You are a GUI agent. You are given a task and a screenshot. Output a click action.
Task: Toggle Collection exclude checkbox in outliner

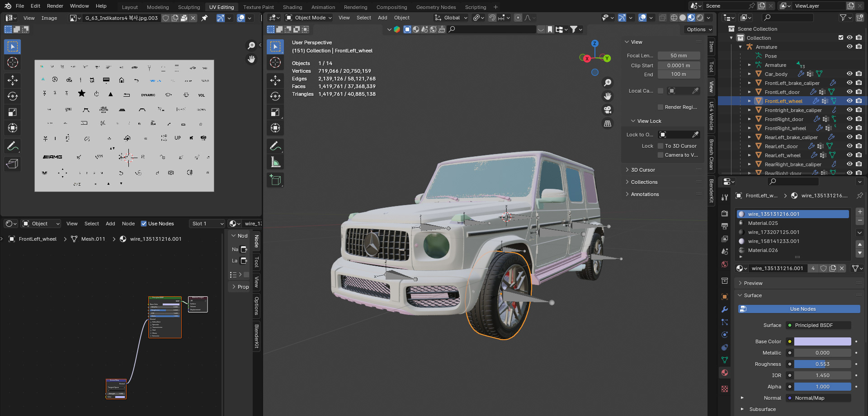841,37
